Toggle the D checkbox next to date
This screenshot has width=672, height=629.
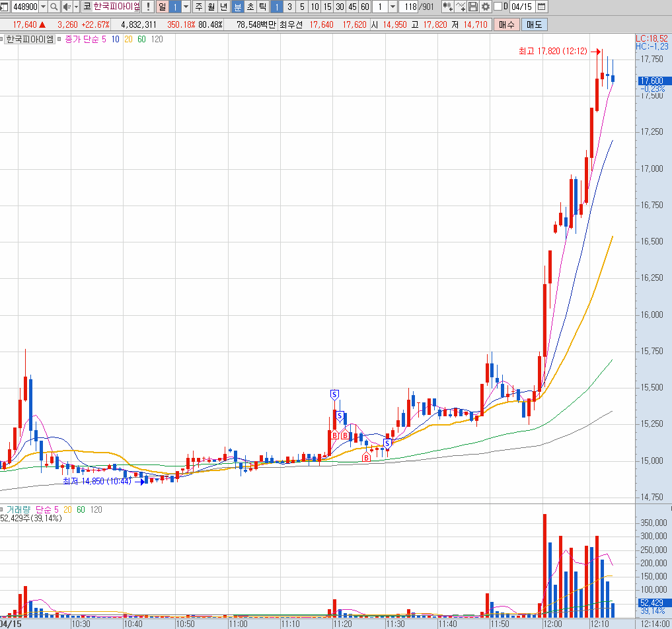pos(498,7)
